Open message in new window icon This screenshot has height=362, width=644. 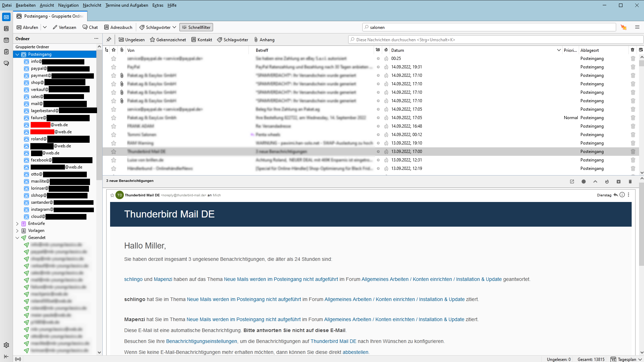coord(572,182)
